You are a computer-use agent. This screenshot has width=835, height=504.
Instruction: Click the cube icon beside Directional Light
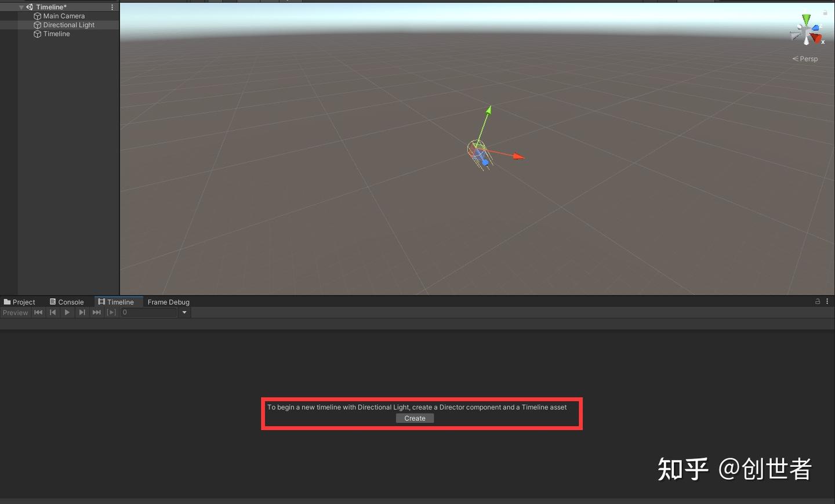(37, 25)
